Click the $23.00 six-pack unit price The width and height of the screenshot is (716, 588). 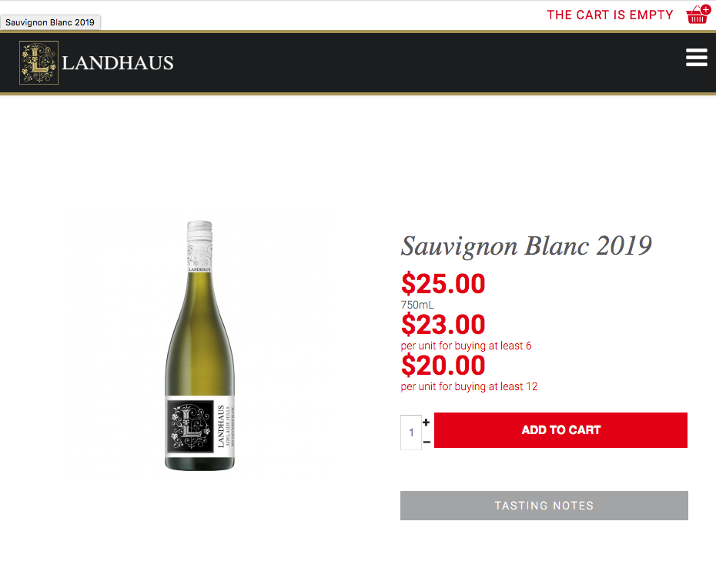pyautogui.click(x=443, y=324)
